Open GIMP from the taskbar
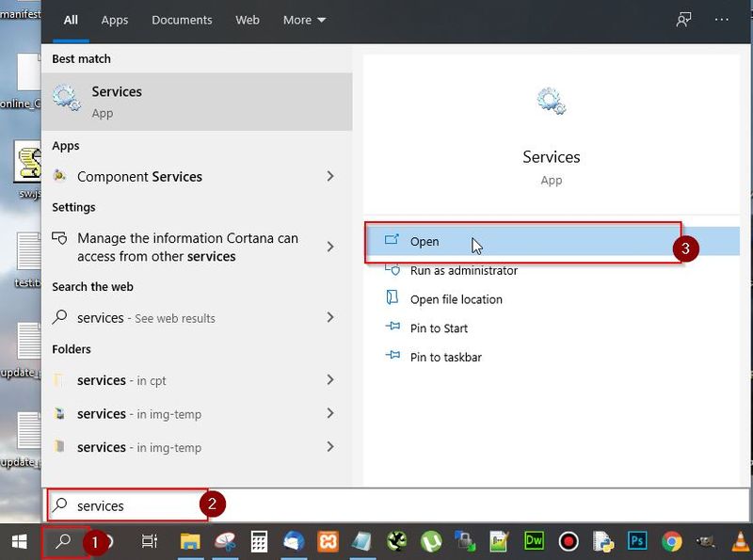The width and height of the screenshot is (753, 560). (x=705, y=542)
